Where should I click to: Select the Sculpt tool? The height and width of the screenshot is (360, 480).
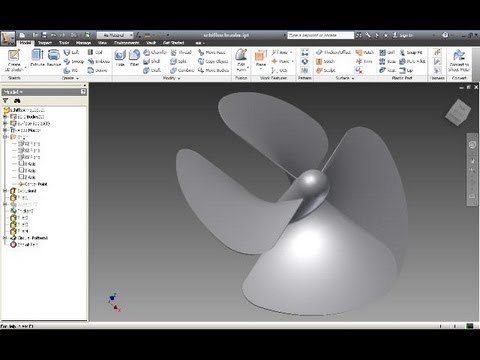pos(326,70)
